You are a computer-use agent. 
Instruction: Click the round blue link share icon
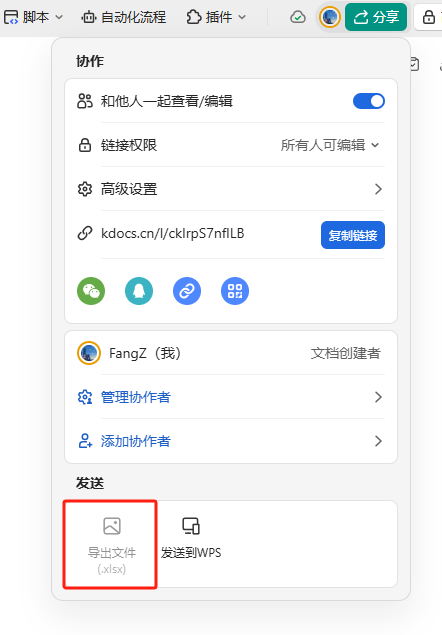[187, 291]
